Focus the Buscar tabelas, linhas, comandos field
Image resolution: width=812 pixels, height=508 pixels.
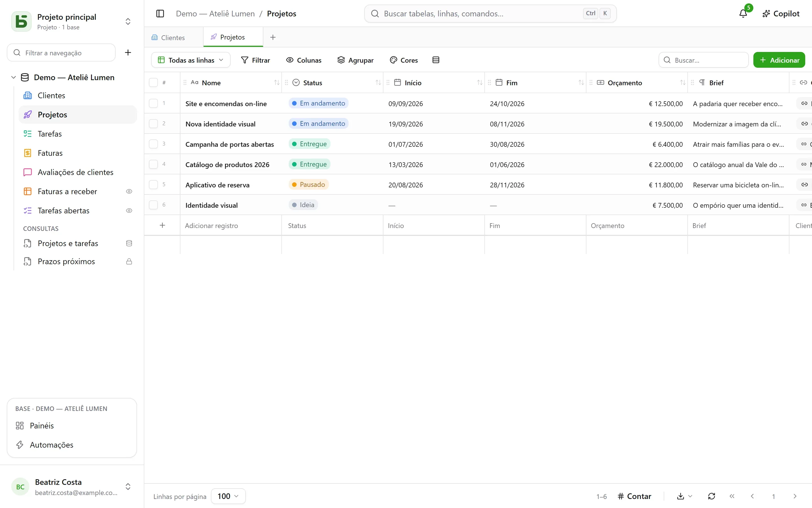(x=490, y=14)
